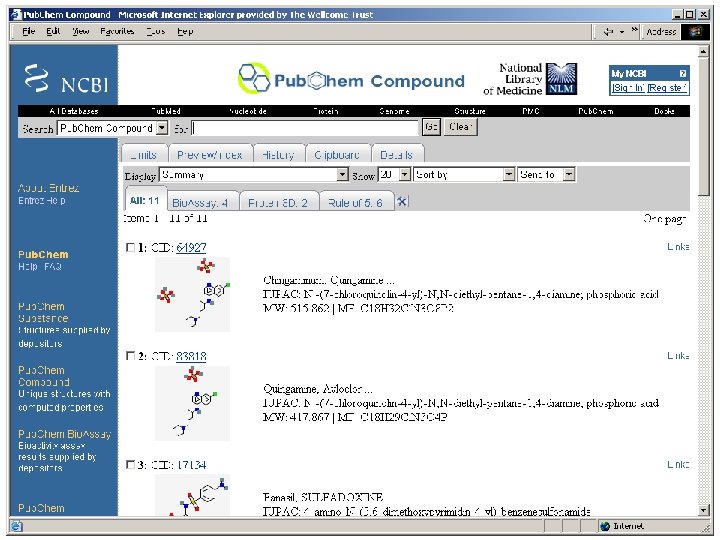
Task: Select the Protein 3D: 2 results tab
Action: [x=278, y=202]
